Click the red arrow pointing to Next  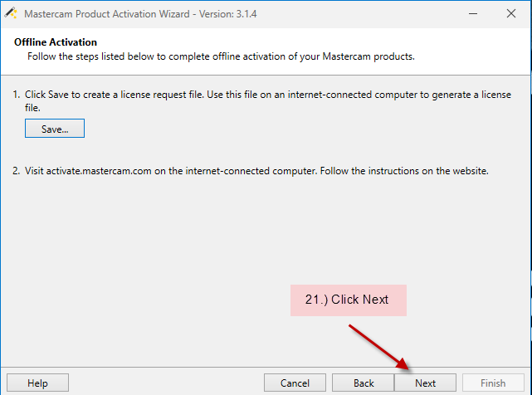coord(379,347)
